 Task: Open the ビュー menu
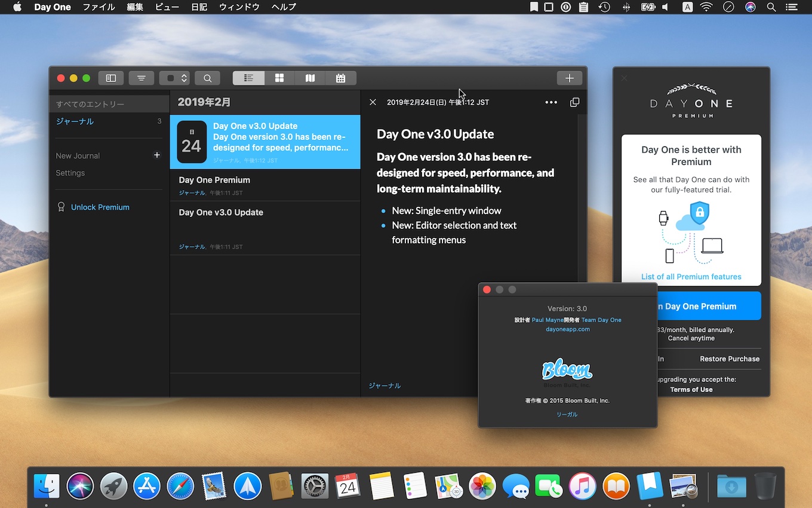[167, 7]
